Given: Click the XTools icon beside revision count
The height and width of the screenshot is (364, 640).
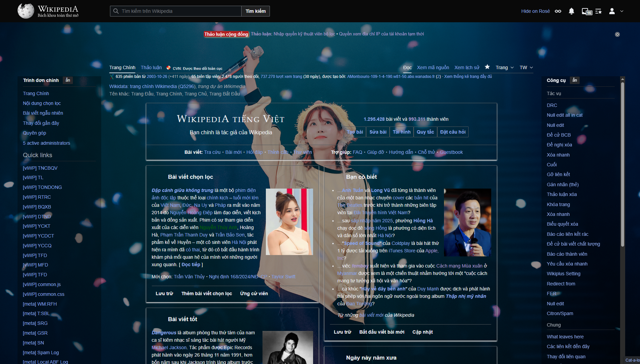Looking at the screenshot, I should coord(112,77).
